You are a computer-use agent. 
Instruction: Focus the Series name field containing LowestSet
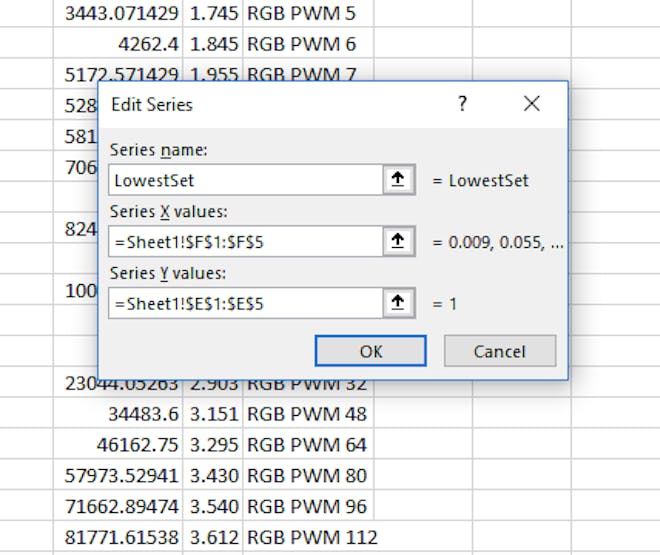pyautogui.click(x=245, y=180)
